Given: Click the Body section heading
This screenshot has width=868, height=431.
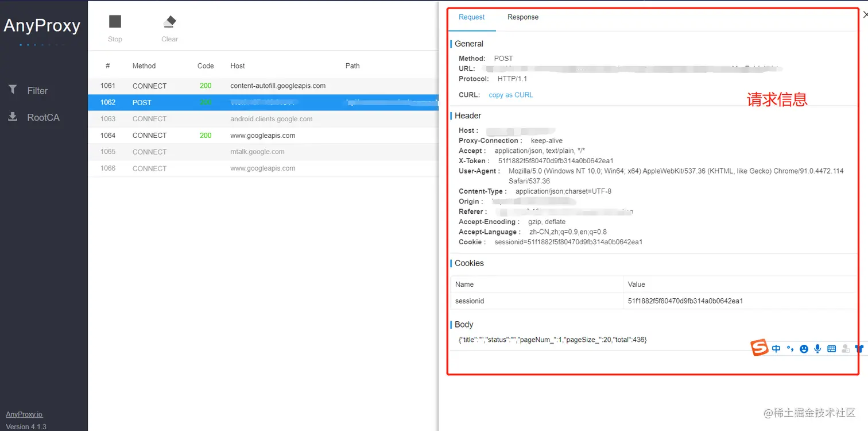Looking at the screenshot, I should [464, 325].
